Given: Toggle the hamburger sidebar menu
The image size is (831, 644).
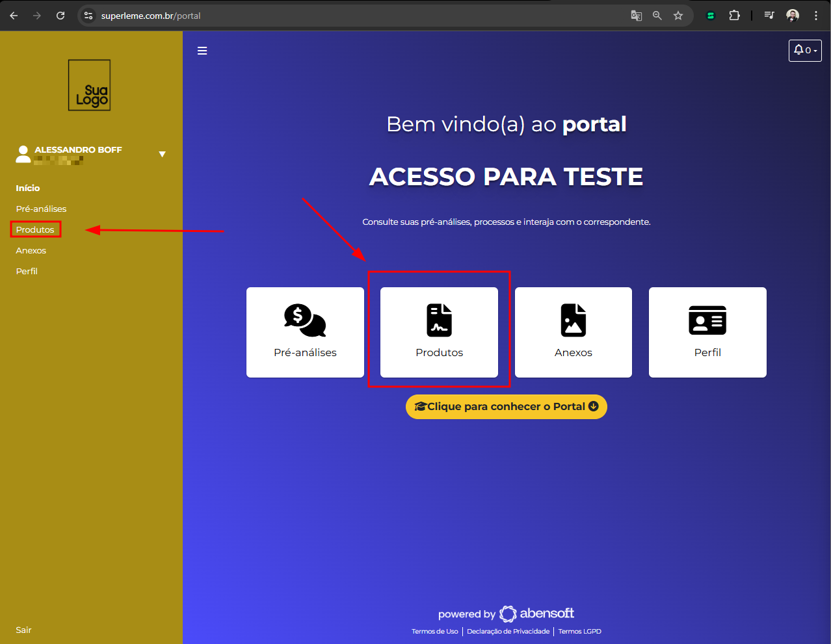Looking at the screenshot, I should 202,50.
